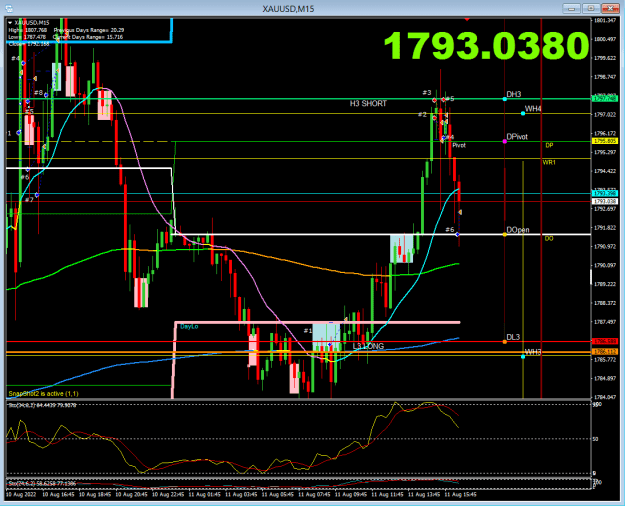Click the 1784.047 price scale value

[x=605, y=397]
